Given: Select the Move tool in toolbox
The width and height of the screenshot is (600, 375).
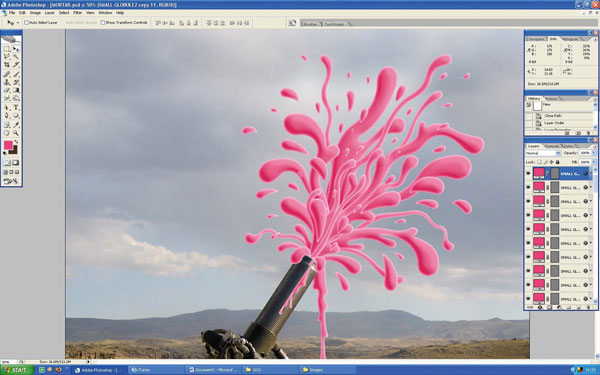Looking at the screenshot, I should pyautogui.click(x=16, y=49).
